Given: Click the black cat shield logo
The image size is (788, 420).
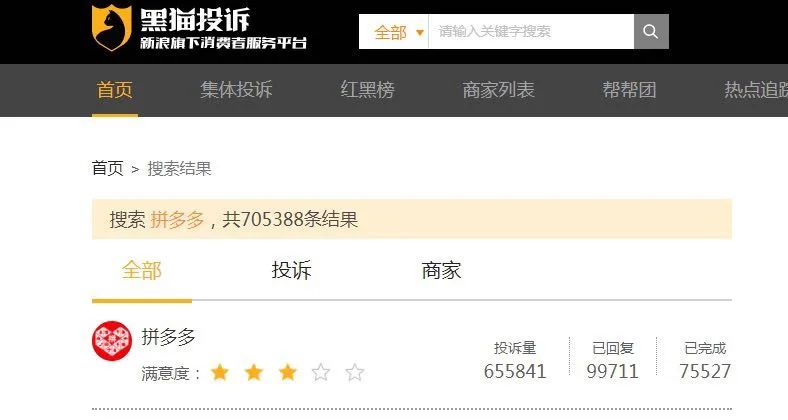Looking at the screenshot, I should pos(112,27).
